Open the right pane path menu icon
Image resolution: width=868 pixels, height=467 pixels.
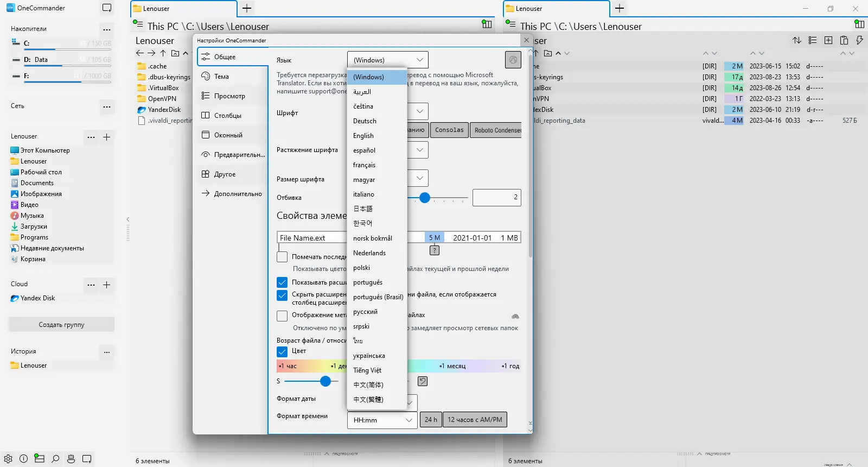[x=510, y=23]
